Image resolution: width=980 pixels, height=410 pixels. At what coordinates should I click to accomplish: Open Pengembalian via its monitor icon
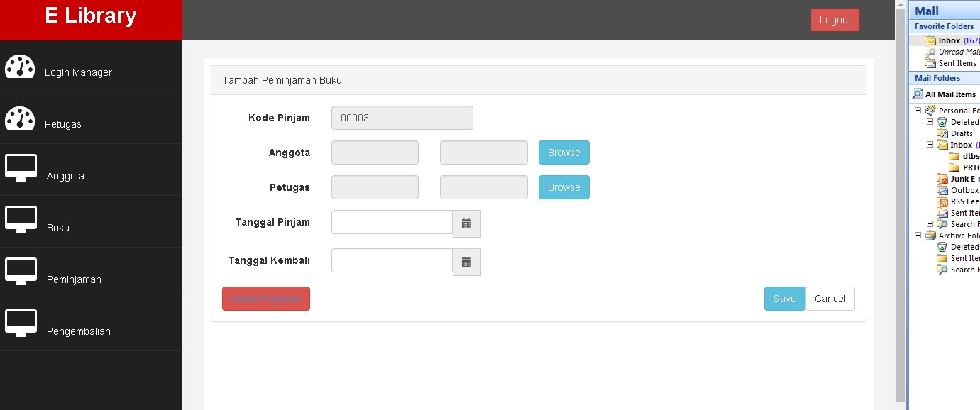point(21,323)
